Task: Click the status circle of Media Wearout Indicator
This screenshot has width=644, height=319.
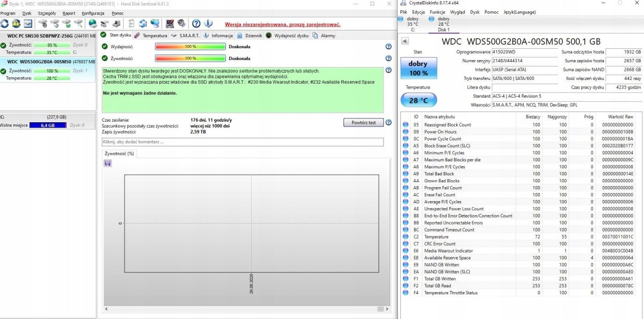Action: tap(406, 251)
